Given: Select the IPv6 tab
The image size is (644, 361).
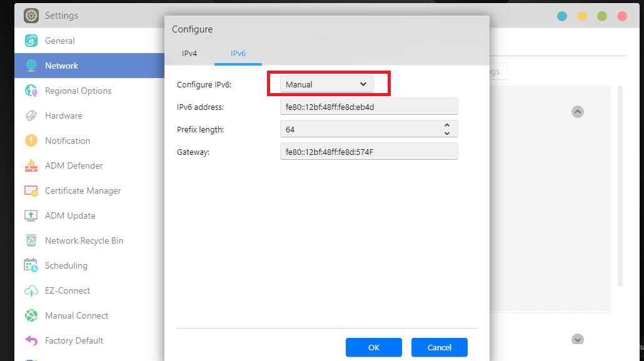Looking at the screenshot, I should point(238,54).
